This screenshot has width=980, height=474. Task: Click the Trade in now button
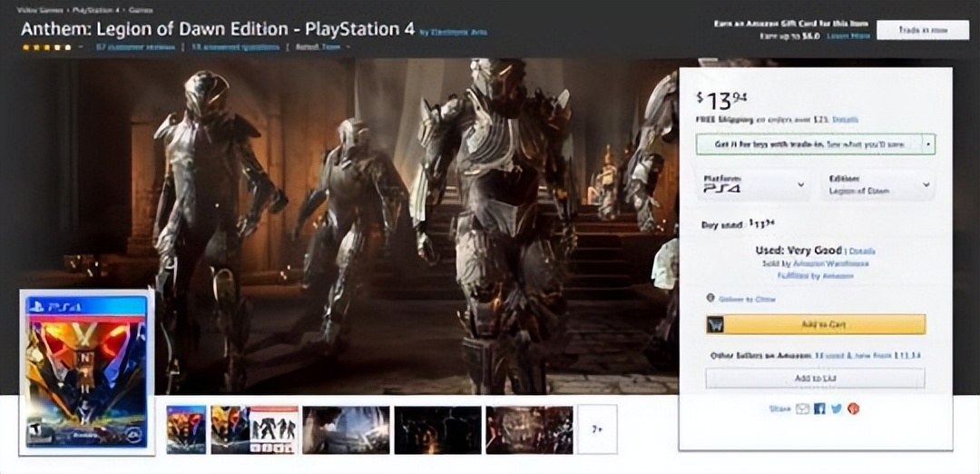[923, 30]
